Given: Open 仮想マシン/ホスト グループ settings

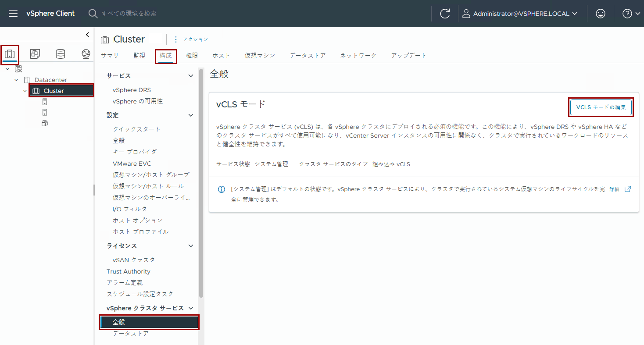Looking at the screenshot, I should pos(151,174).
